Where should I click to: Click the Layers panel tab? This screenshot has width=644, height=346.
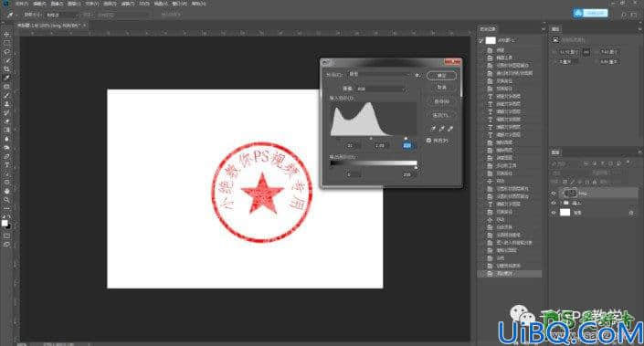point(555,152)
